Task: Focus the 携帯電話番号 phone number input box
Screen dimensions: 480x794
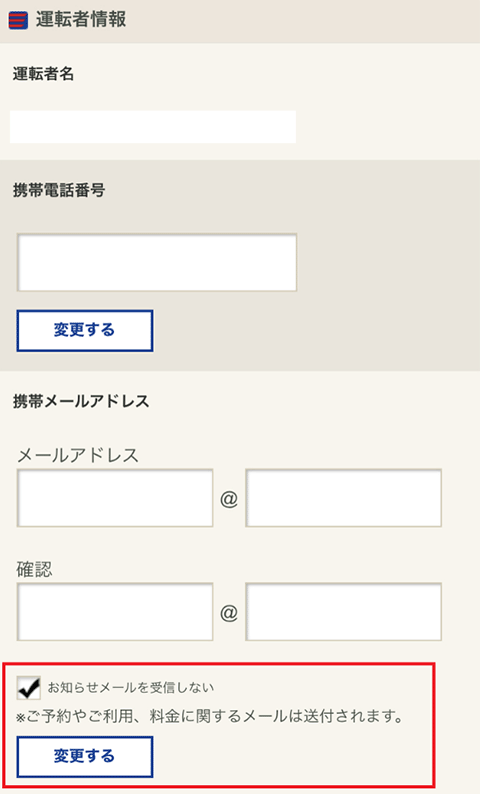Action: pyautogui.click(x=157, y=262)
